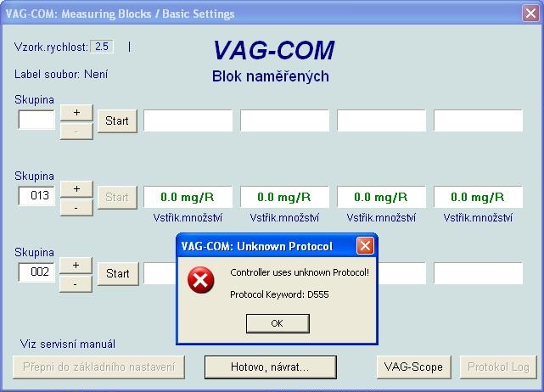
Task: Increase group number for Skupina 013
Action: coord(76,188)
